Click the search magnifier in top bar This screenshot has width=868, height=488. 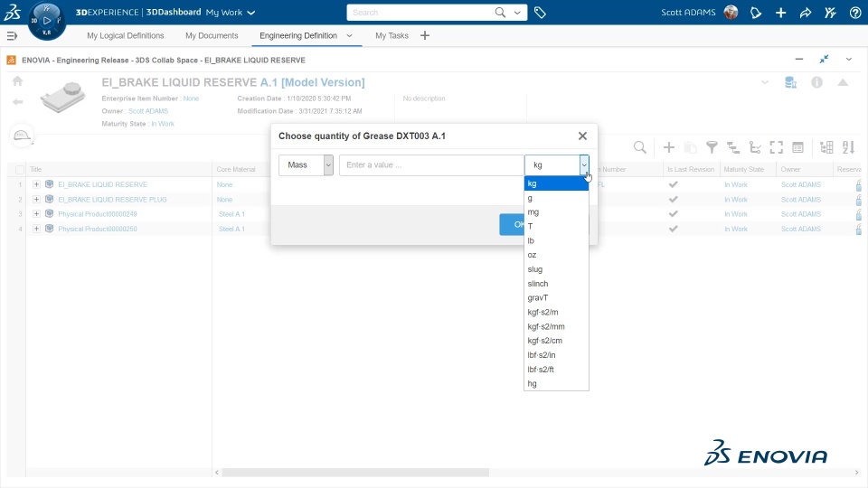[500, 12]
